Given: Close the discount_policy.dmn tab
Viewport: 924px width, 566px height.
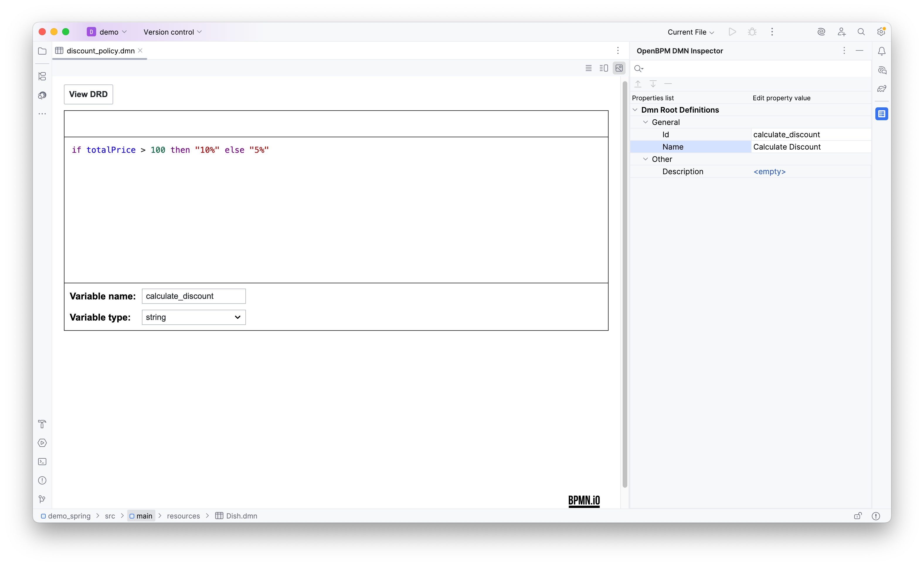Looking at the screenshot, I should click(x=140, y=51).
